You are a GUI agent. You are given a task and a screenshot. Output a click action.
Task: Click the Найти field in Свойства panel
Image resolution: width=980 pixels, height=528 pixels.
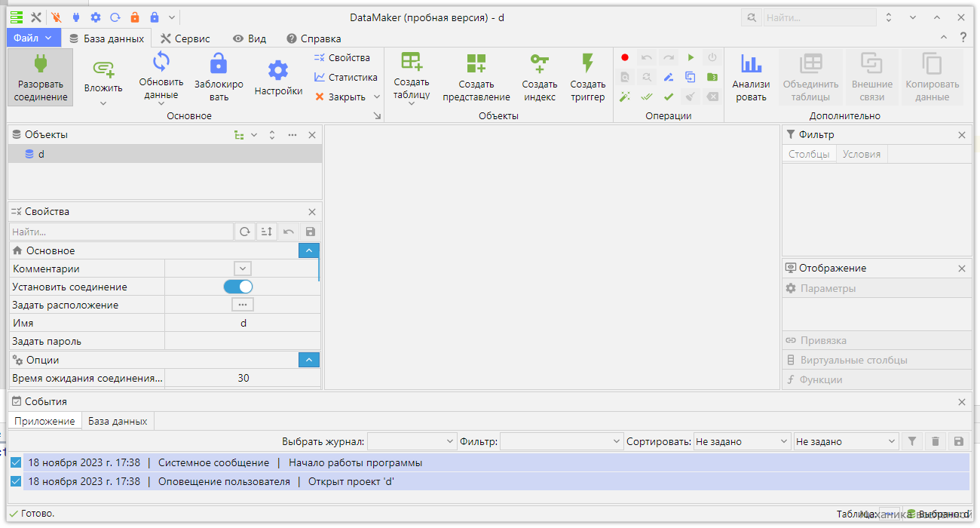(121, 232)
